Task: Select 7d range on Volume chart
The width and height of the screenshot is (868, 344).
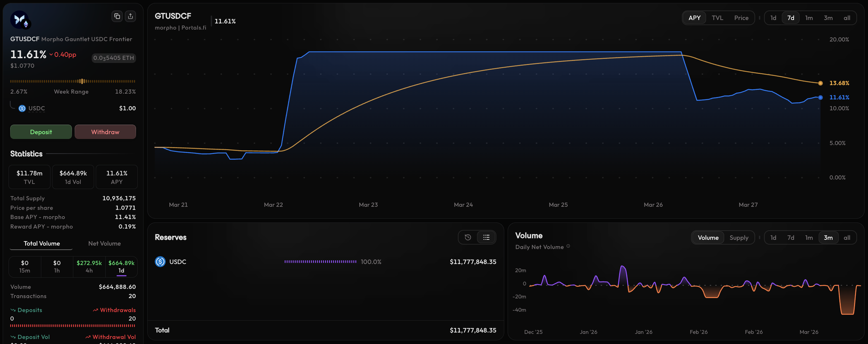Action: coord(791,238)
